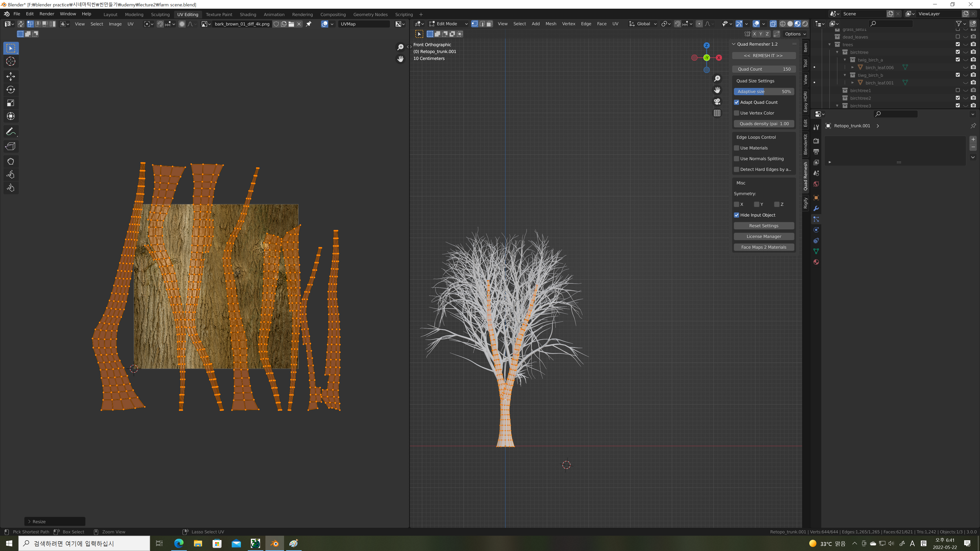The height and width of the screenshot is (551, 980).
Task: Select the Rip Region tool in UV toolbar
Action: (11, 146)
